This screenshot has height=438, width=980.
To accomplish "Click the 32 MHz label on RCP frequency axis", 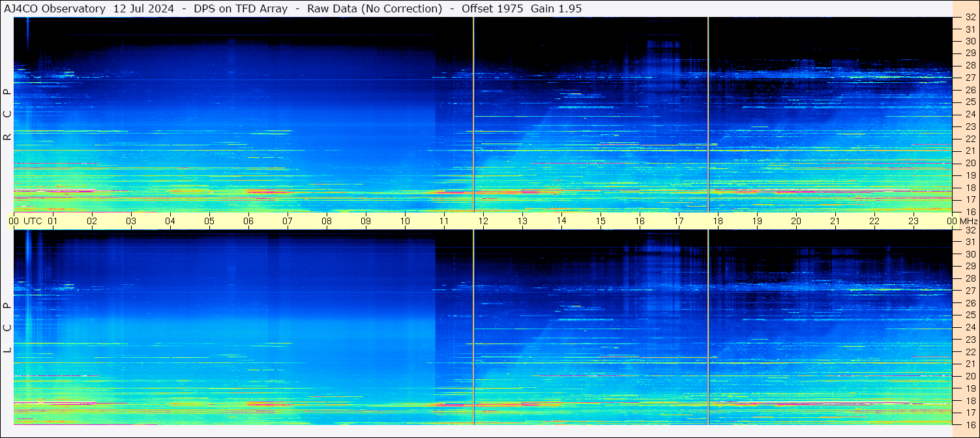I will tap(970, 18).
